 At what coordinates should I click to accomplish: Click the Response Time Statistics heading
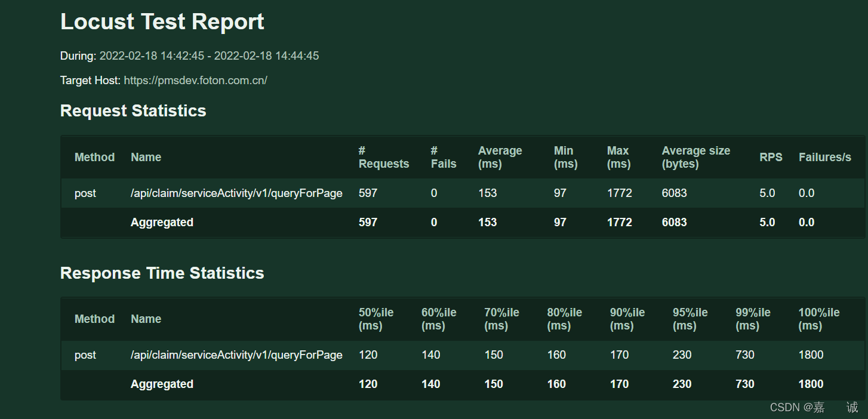point(162,273)
